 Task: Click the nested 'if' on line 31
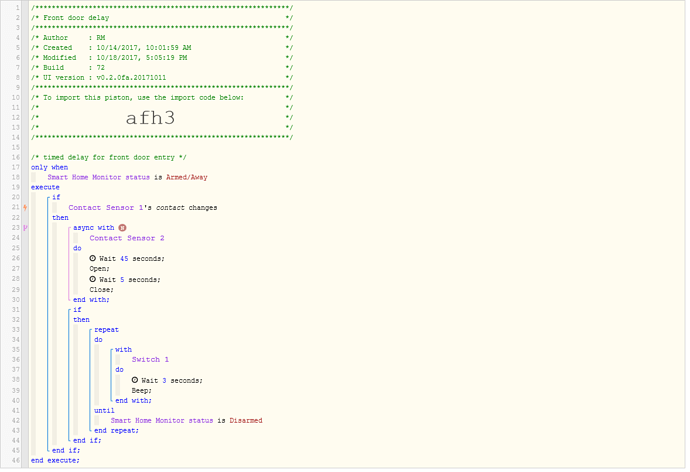77,310
